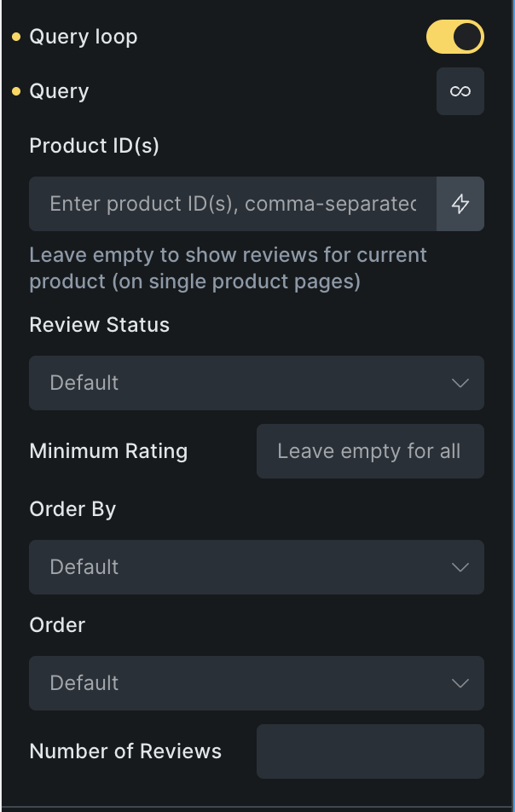Click the Query label text
The image size is (515, 812).
coord(59,91)
